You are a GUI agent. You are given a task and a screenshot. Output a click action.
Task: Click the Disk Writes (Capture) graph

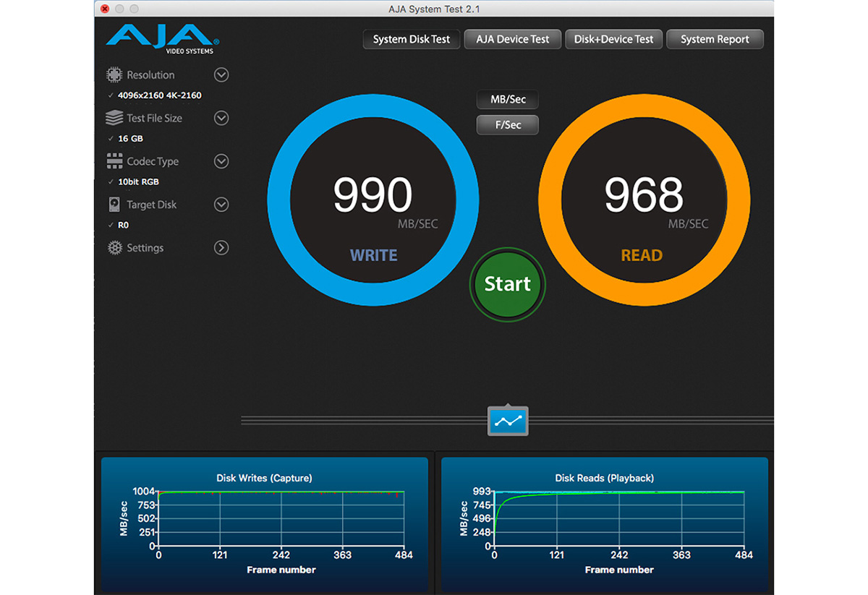264,526
